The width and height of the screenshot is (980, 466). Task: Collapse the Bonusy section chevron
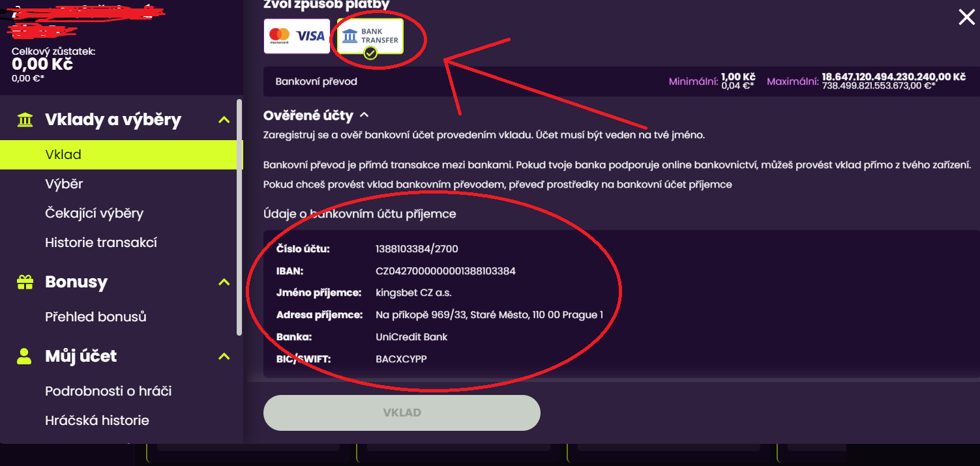click(224, 282)
